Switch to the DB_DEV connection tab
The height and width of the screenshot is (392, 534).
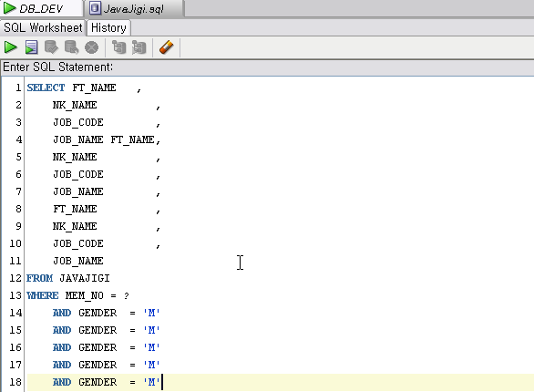tap(42, 8)
